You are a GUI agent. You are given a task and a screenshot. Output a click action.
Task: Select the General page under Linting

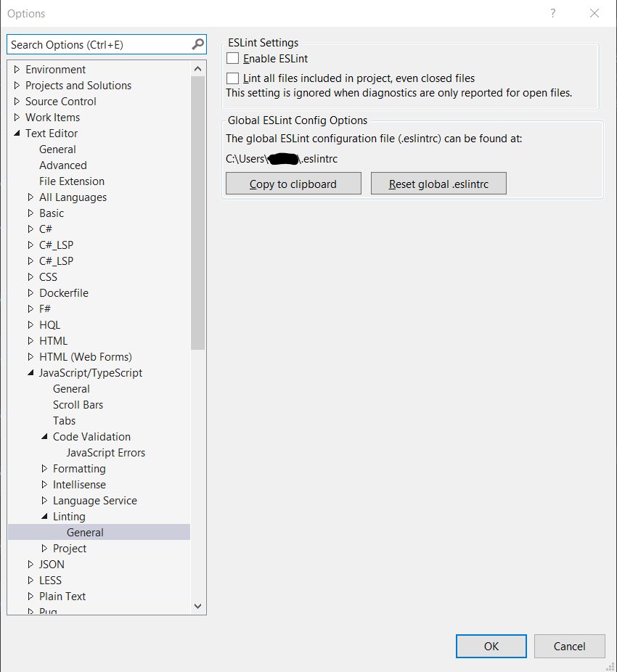click(85, 532)
